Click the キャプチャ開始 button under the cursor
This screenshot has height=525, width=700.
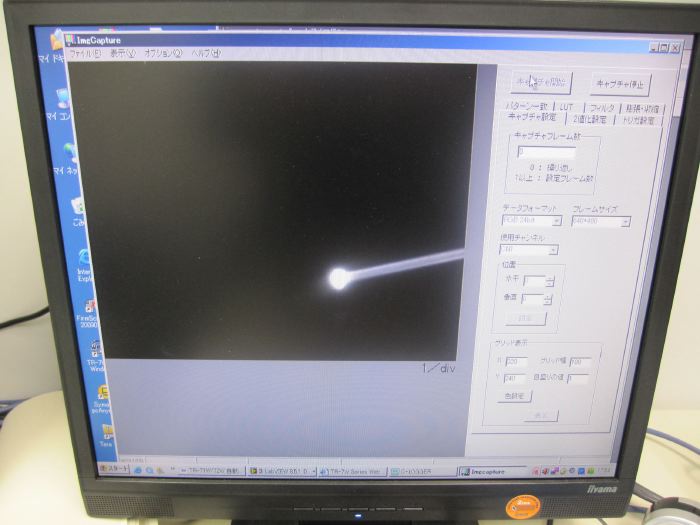pos(542,83)
